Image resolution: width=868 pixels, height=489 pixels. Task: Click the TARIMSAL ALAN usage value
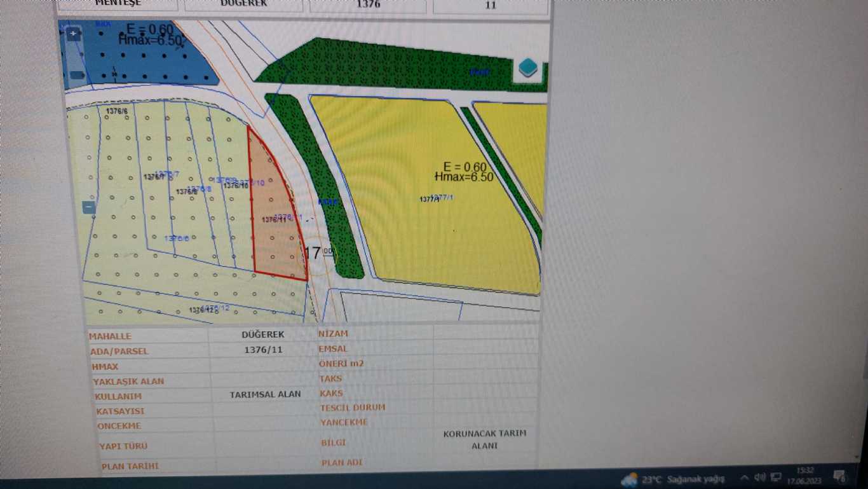pos(265,394)
